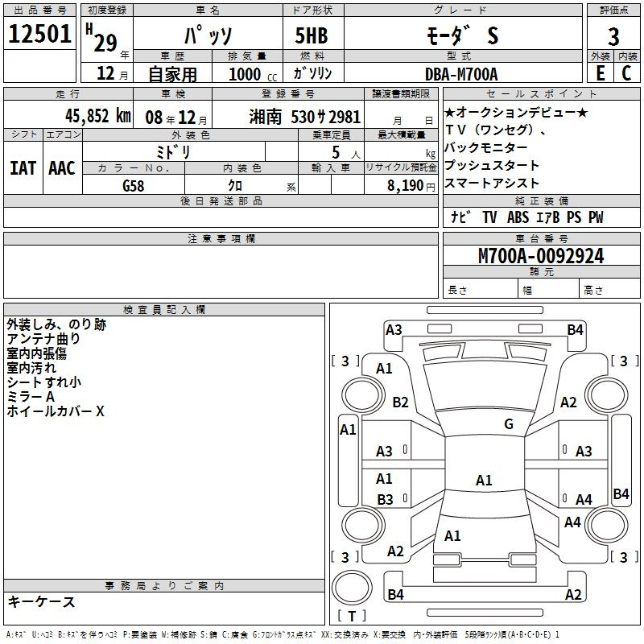Click the exterior grade E cell
This screenshot has width=644, height=644.
click(600, 72)
